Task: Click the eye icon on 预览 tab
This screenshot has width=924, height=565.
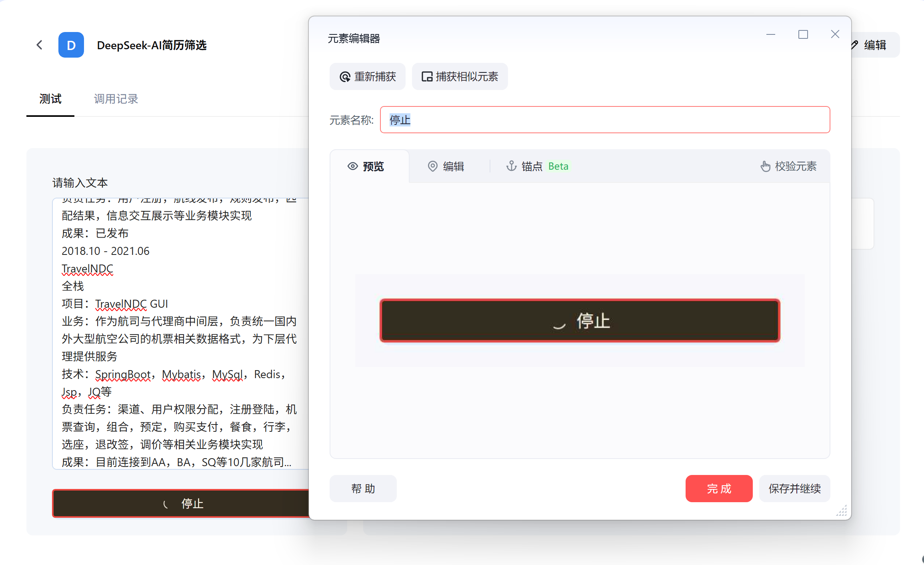Action: (x=352, y=166)
